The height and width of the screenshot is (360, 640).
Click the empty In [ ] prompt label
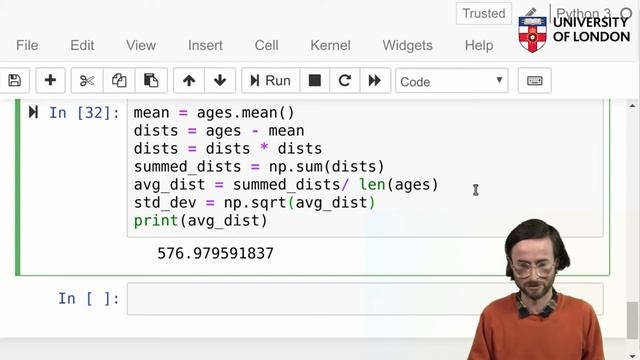coord(89,299)
